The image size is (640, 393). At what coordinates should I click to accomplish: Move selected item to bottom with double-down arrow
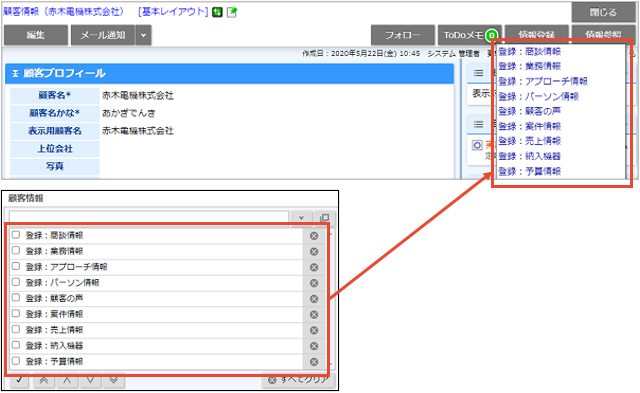tap(113, 380)
